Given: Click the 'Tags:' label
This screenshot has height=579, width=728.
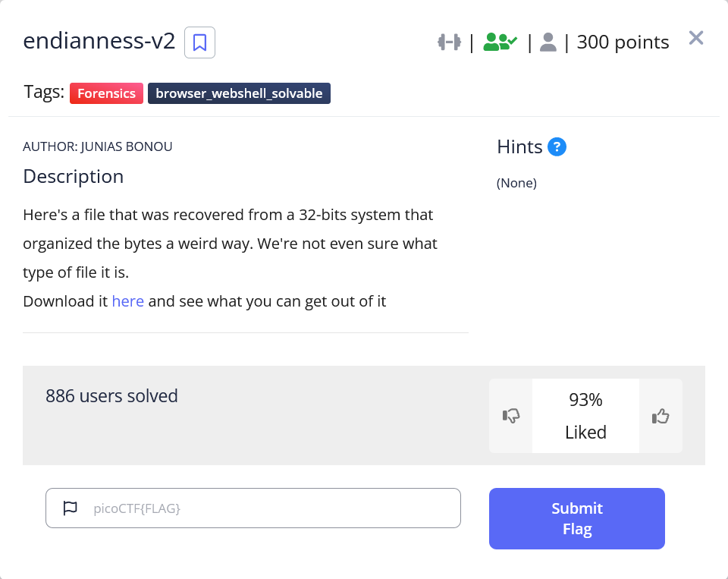Looking at the screenshot, I should pyautogui.click(x=44, y=92).
